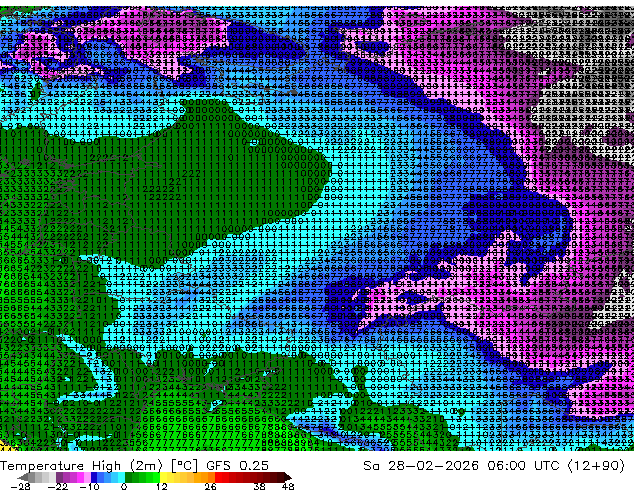
Task: Pick the dark green swatch right of 0
Action: pyautogui.click(x=129, y=477)
